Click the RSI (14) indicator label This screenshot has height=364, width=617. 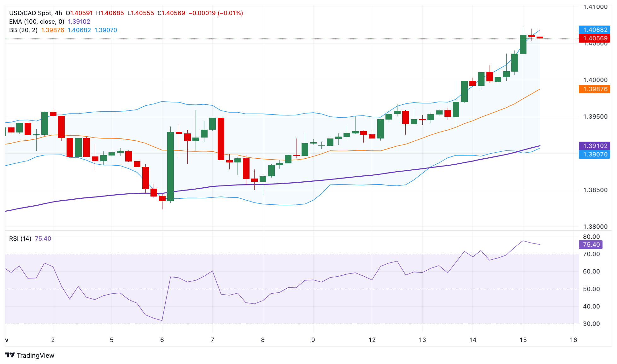(x=20, y=238)
